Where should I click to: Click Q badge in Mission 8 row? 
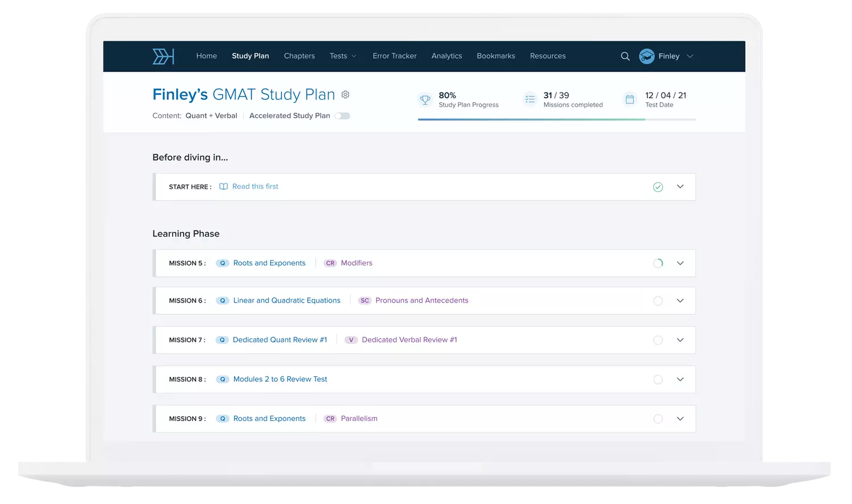pyautogui.click(x=223, y=379)
